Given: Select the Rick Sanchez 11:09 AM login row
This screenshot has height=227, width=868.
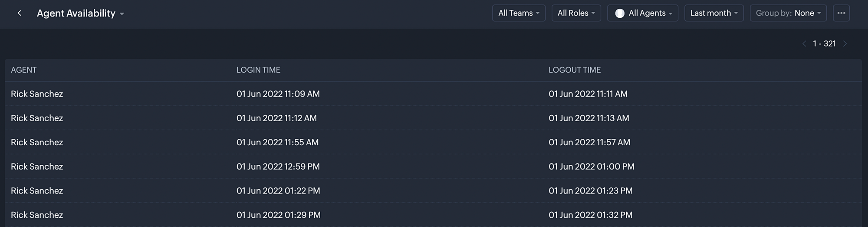Looking at the screenshot, I should 433,94.
